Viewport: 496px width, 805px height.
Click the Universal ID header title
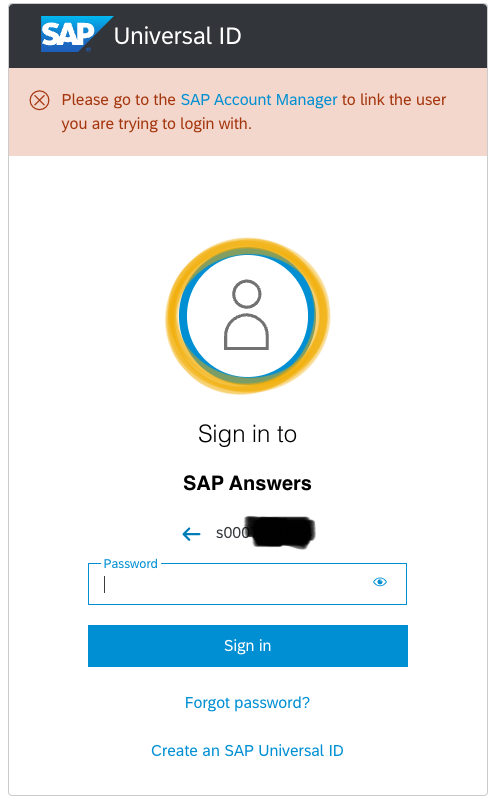click(x=177, y=36)
